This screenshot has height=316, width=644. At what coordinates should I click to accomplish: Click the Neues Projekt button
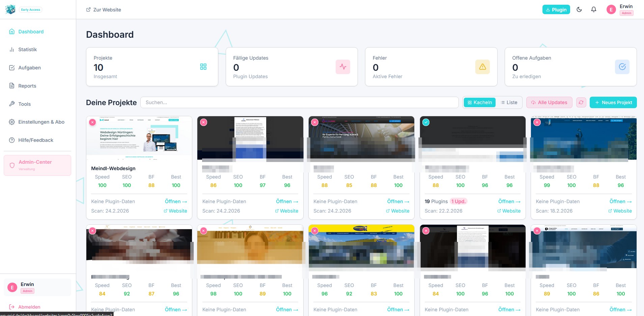(613, 102)
